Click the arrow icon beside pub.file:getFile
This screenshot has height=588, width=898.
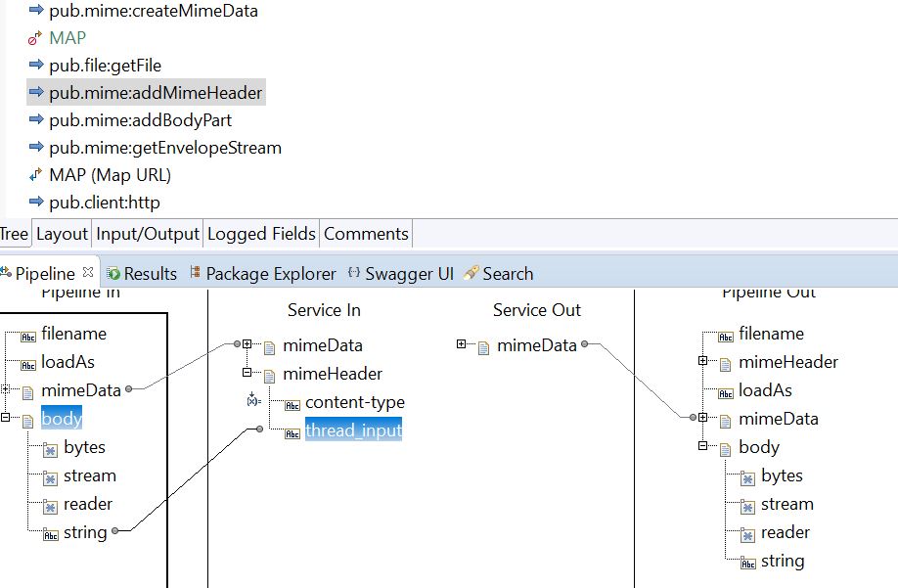pyautogui.click(x=36, y=65)
